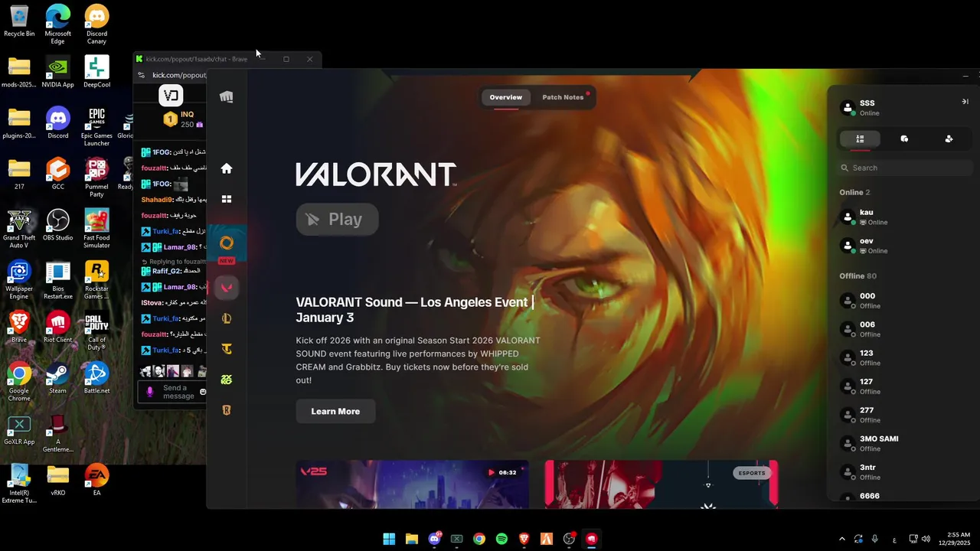Switch to the Overview tab
Image resolution: width=980 pixels, height=551 pixels.
[x=506, y=97]
